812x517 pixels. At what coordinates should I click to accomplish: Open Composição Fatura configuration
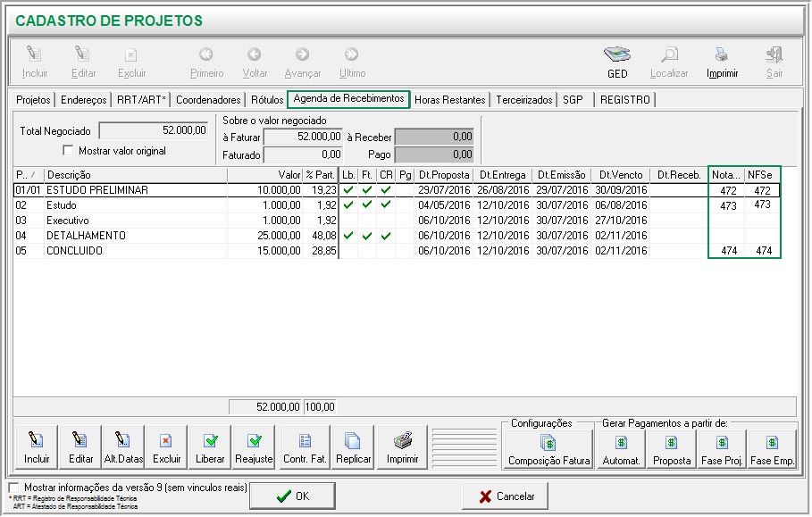pos(548,450)
